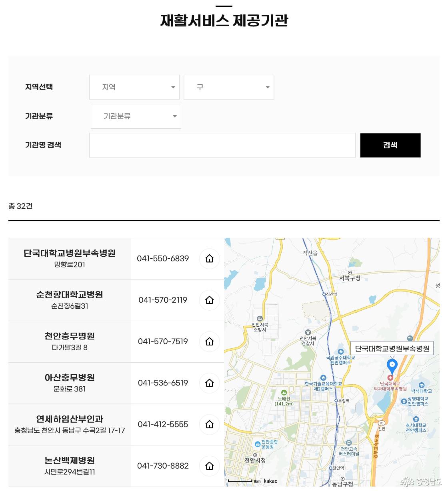448x491 pixels.
Task: Click address 망향로201
Action: pos(70,265)
